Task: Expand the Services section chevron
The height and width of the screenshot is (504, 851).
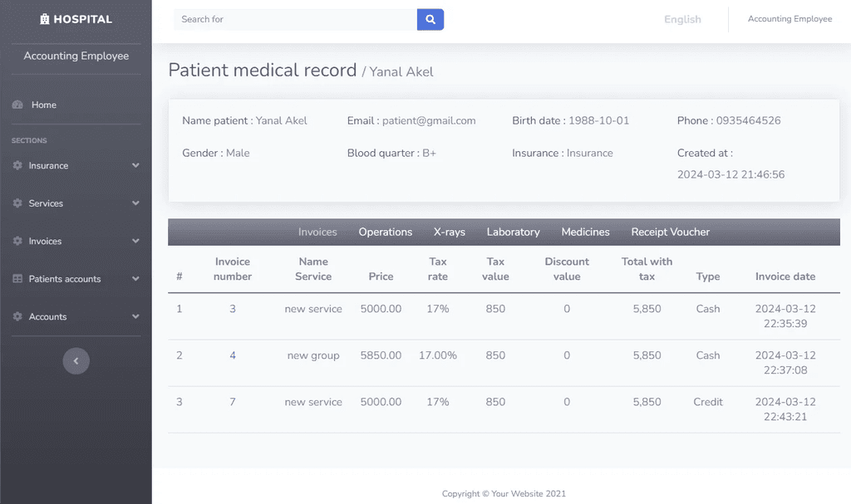Action: 135,203
